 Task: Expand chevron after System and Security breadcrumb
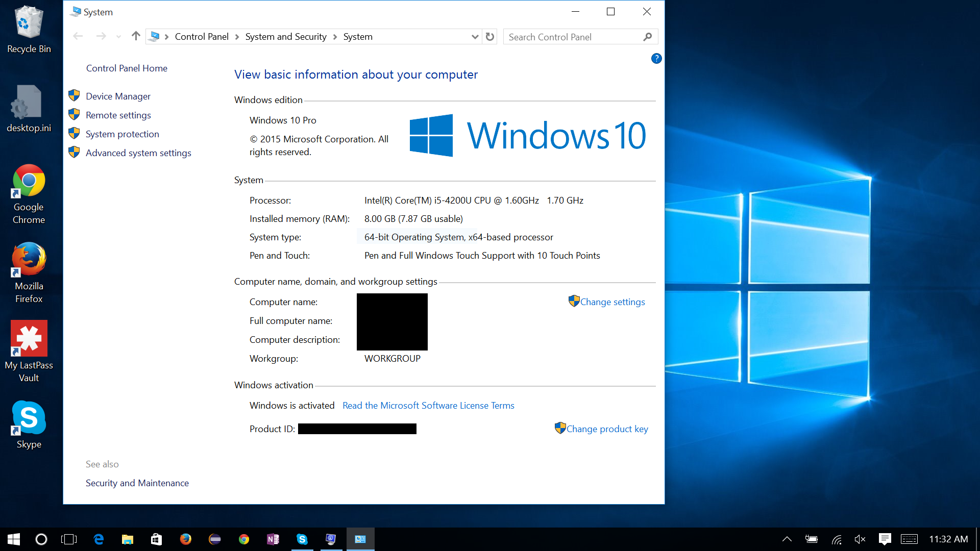[335, 37]
